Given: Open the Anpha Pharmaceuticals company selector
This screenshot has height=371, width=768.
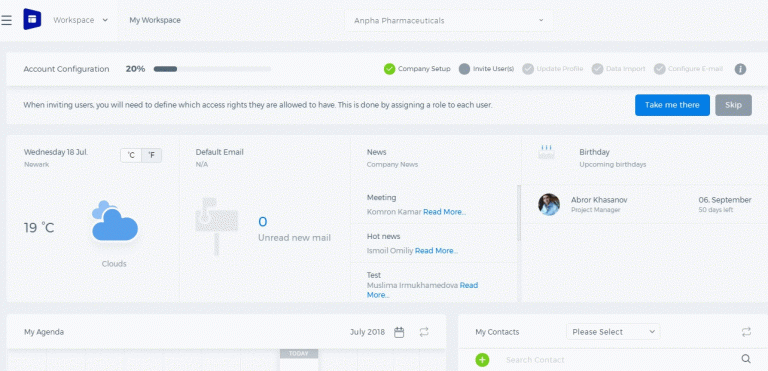Looking at the screenshot, I should click(x=449, y=21).
